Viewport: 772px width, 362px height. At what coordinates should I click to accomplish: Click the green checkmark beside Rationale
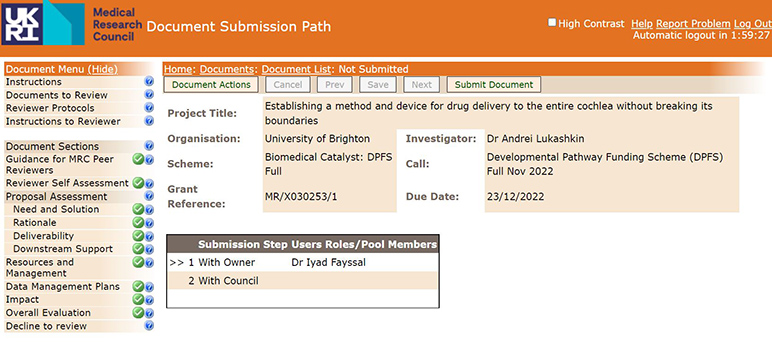138,222
